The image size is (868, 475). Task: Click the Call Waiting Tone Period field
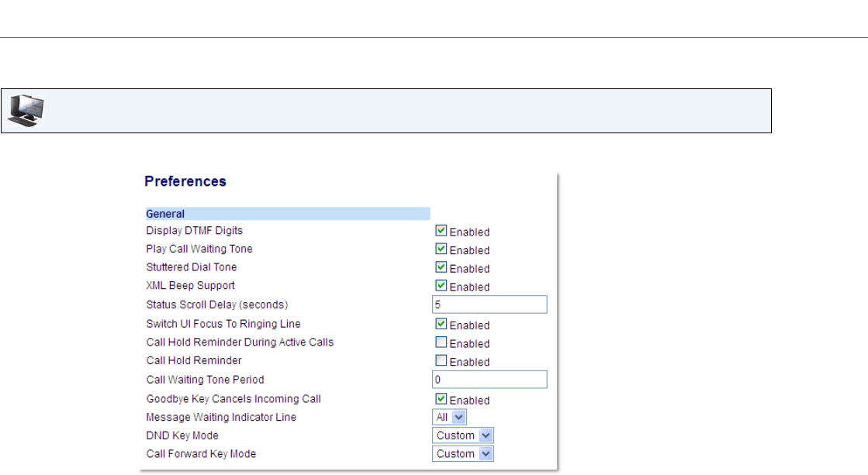(x=489, y=380)
